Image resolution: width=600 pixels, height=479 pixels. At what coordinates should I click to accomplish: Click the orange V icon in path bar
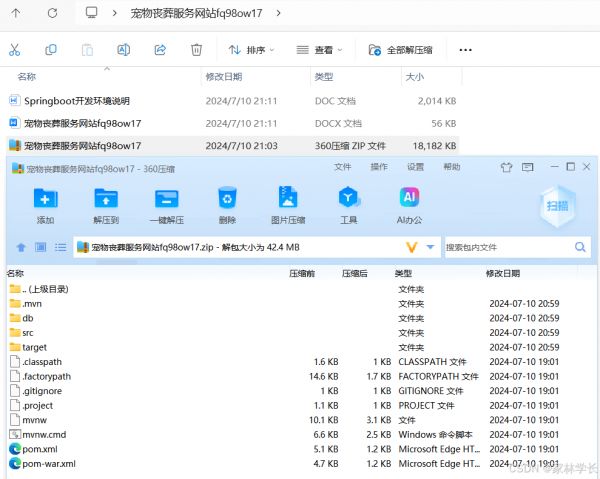coord(412,248)
